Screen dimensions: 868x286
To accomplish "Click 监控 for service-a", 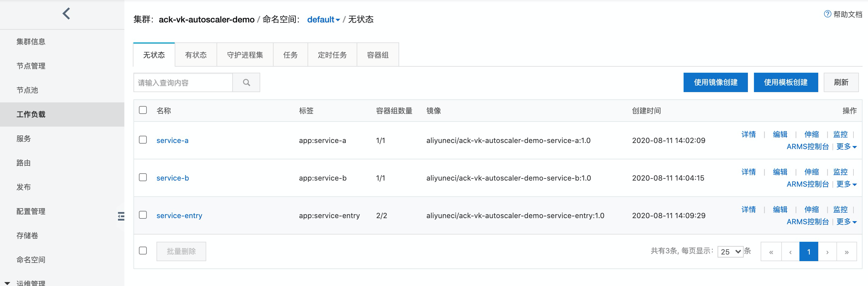I will point(840,135).
